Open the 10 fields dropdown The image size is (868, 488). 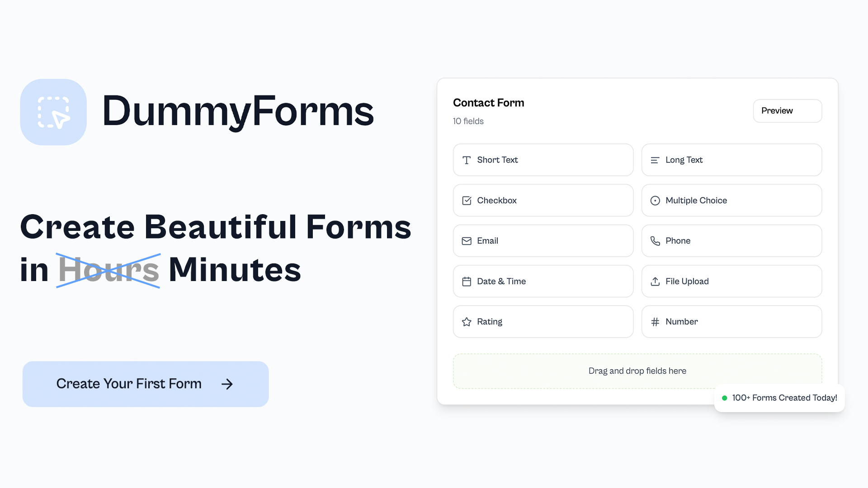468,121
